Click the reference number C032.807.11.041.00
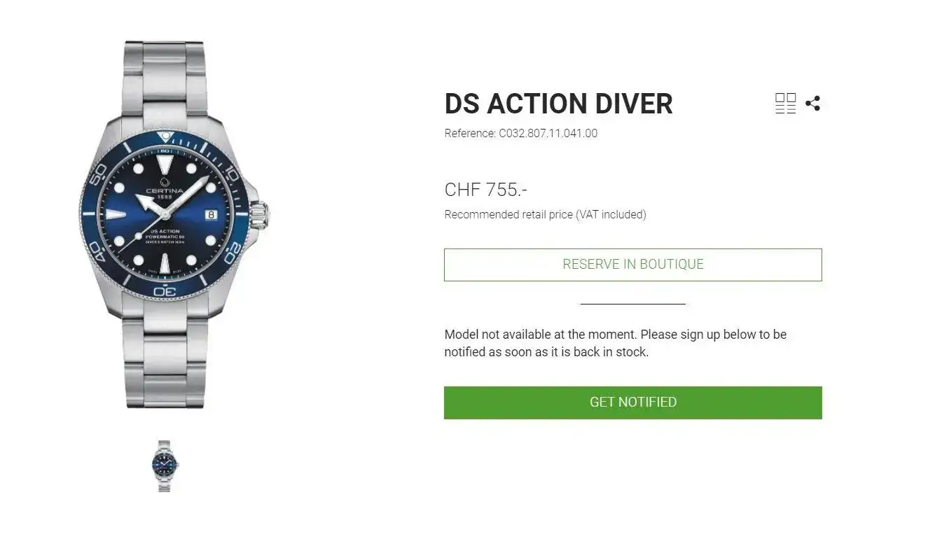The width and height of the screenshot is (949, 560). coord(548,133)
